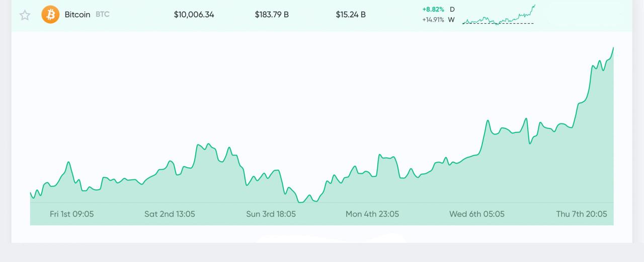Click the Mon 4th 23:05 axis label
The image size is (644, 262).
click(x=372, y=214)
